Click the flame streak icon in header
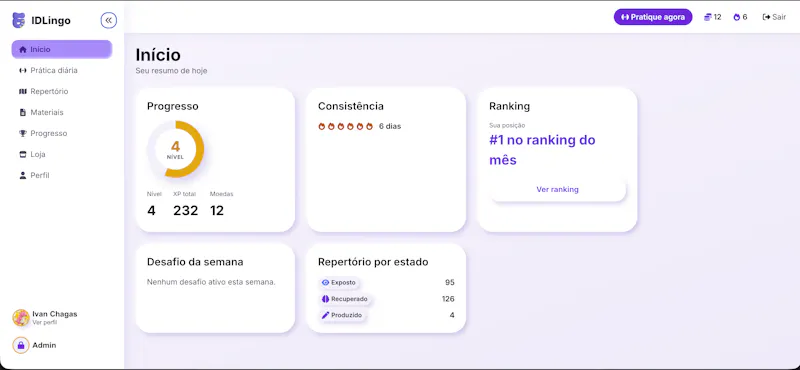Screen dimensions: 800x370 (737, 17)
